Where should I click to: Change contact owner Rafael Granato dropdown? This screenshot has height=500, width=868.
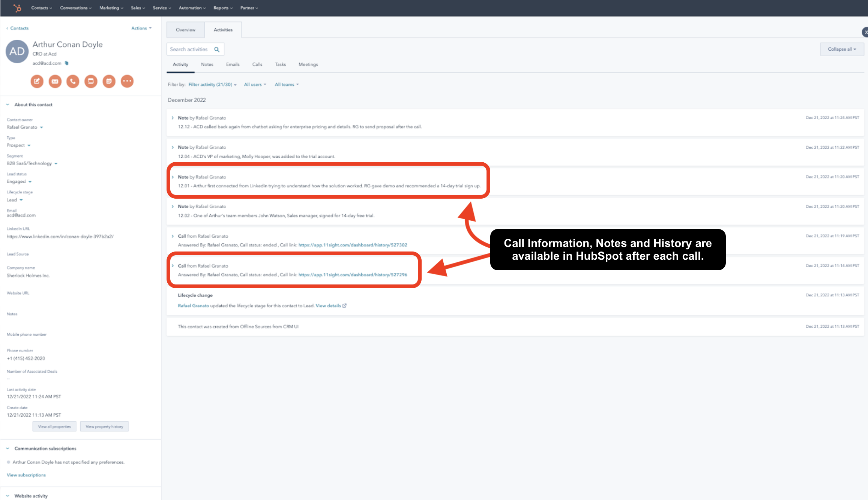25,127
